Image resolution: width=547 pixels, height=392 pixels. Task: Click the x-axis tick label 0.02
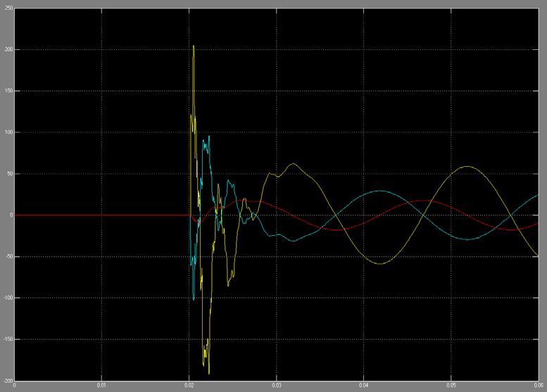click(x=189, y=386)
